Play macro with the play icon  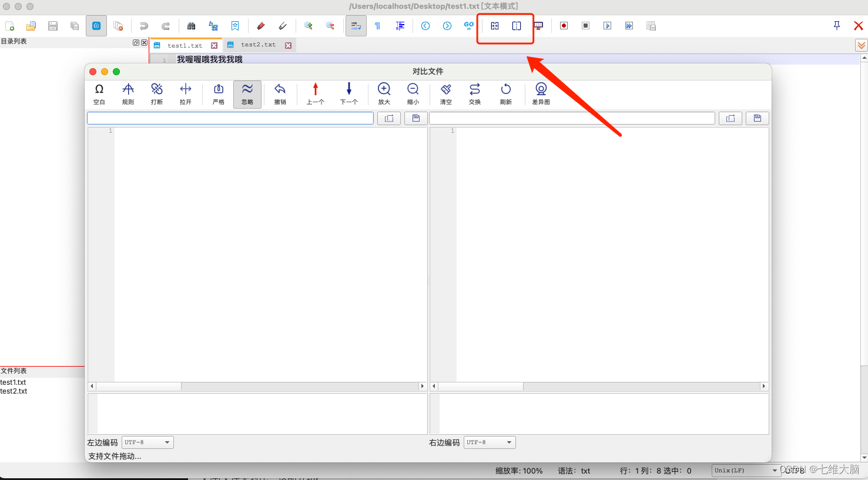click(608, 26)
